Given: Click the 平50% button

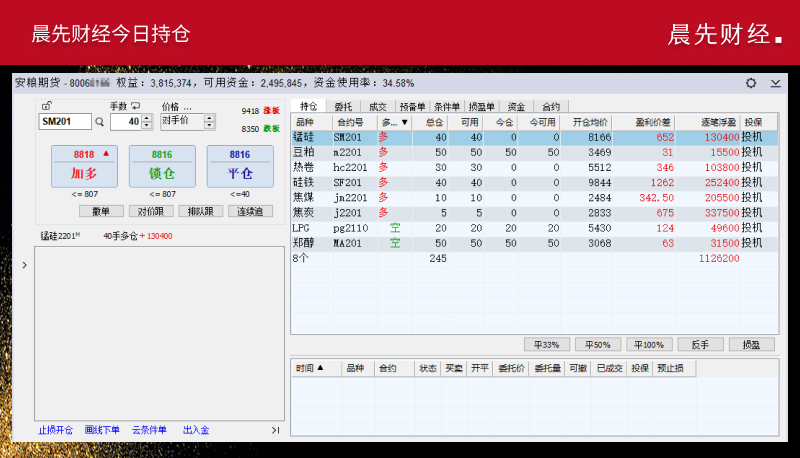Looking at the screenshot, I should tap(598, 344).
